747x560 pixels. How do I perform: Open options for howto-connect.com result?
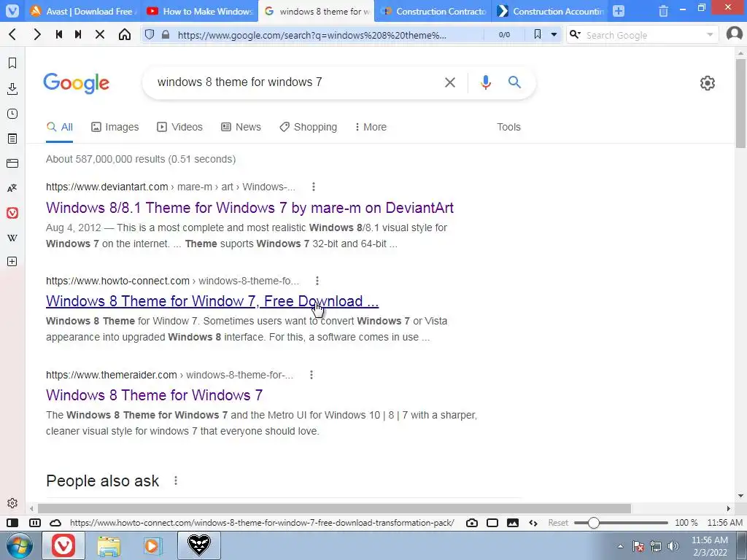317,281
